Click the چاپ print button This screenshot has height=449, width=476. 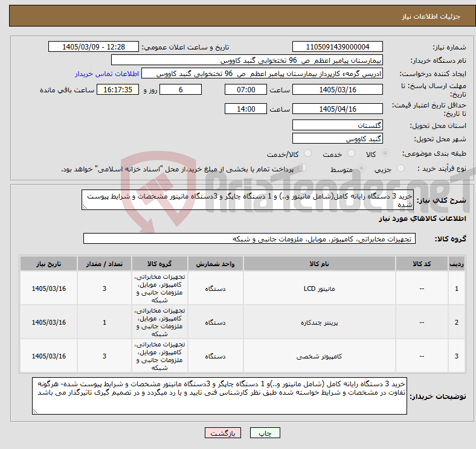pos(265,433)
